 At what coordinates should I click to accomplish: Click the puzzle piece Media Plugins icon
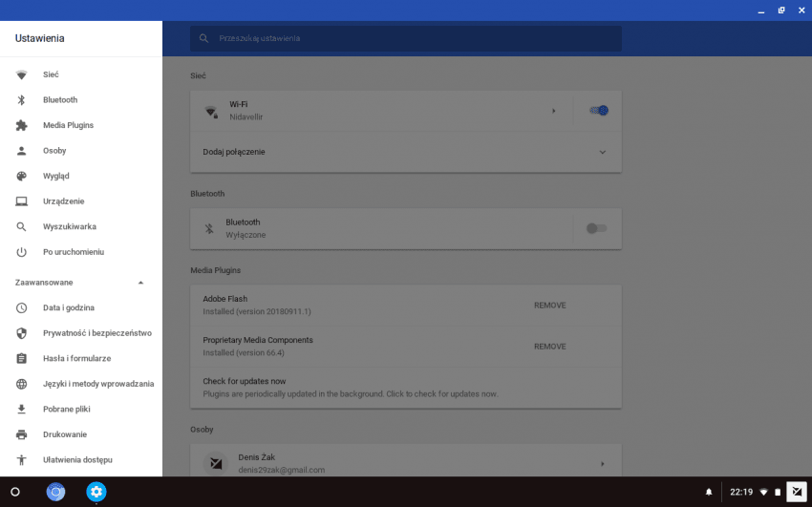[x=21, y=125]
